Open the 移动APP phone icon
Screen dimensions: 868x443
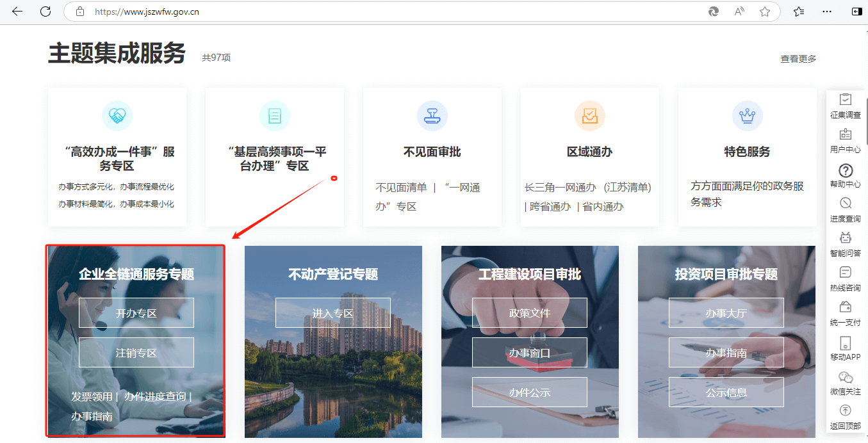846,343
